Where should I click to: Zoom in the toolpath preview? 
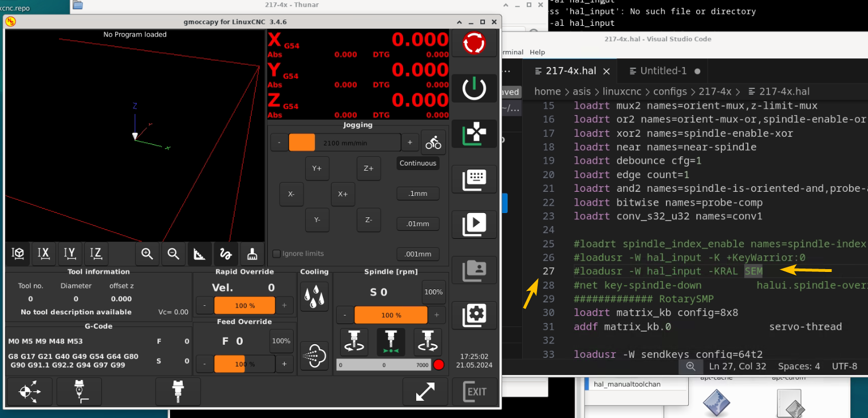(147, 254)
